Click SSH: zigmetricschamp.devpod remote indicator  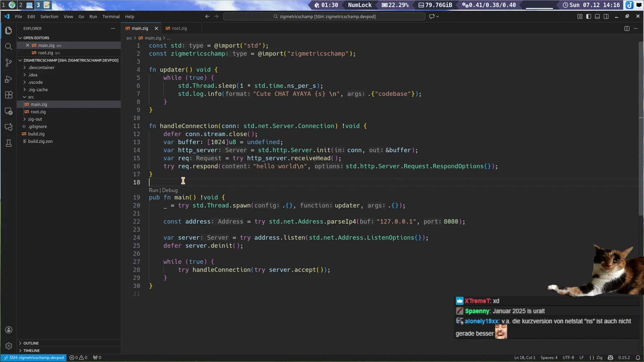pos(34,357)
